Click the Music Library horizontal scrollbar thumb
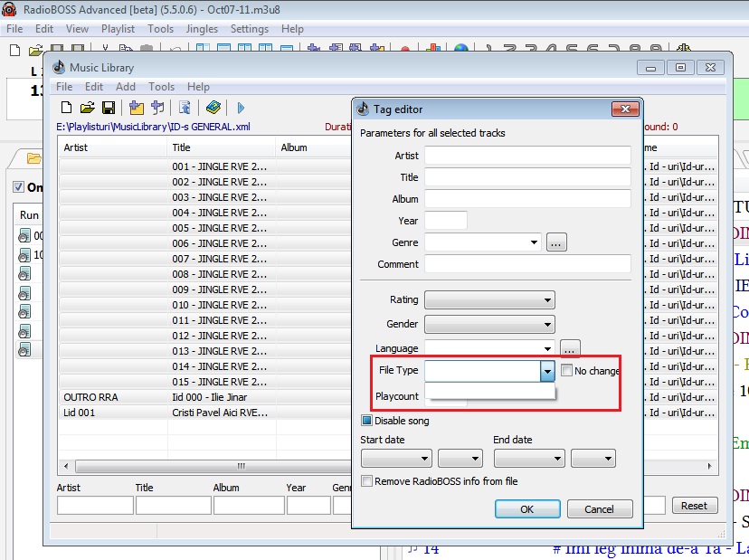Viewport: 749px width, 560px height. 213,466
